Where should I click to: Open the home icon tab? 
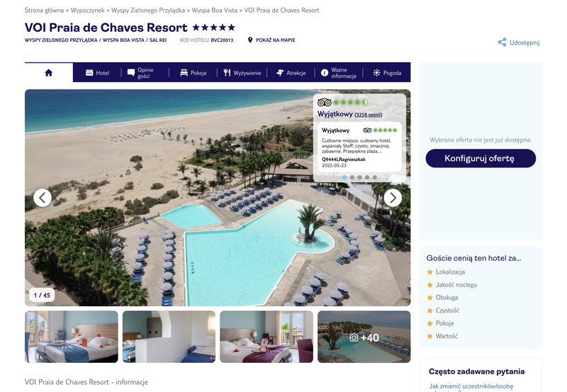click(x=49, y=73)
